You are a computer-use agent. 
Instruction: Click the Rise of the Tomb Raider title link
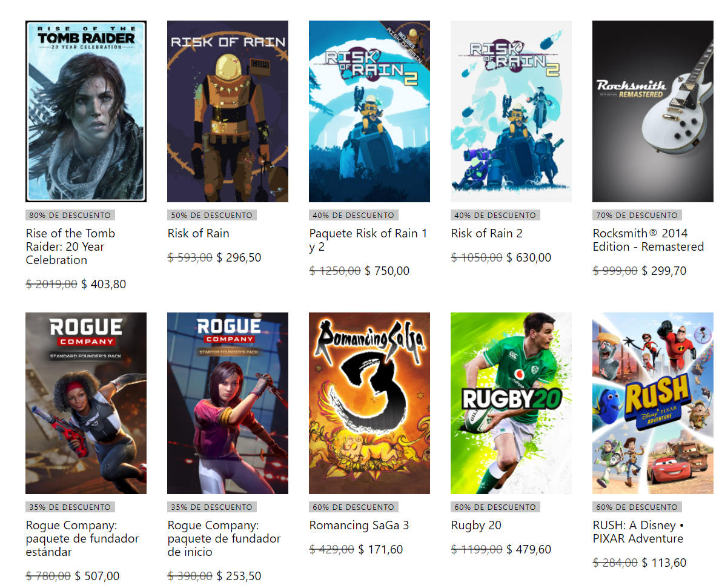tap(70, 247)
